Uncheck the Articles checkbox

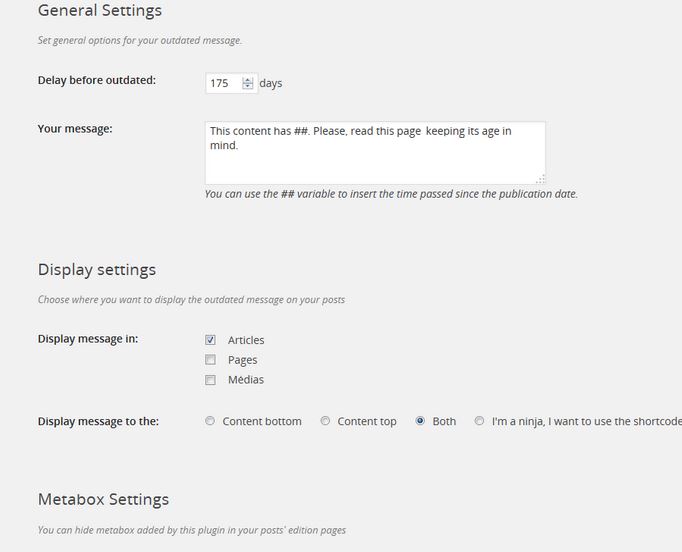(210, 340)
